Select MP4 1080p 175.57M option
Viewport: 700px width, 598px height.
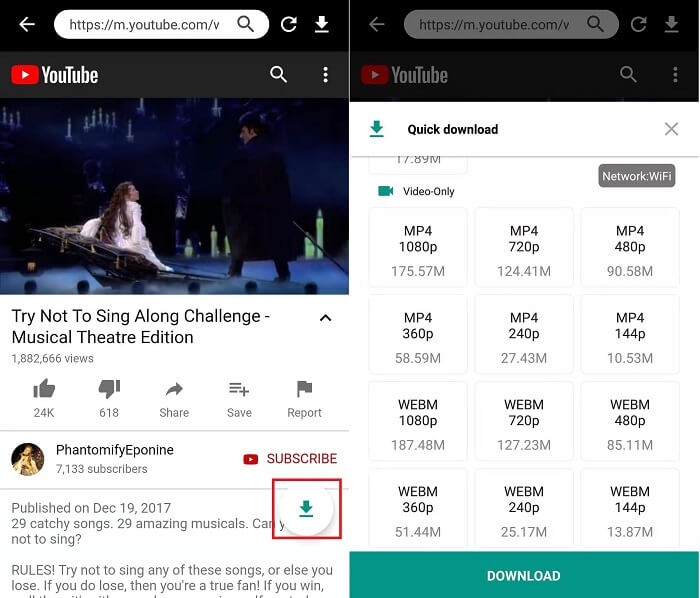coord(418,247)
